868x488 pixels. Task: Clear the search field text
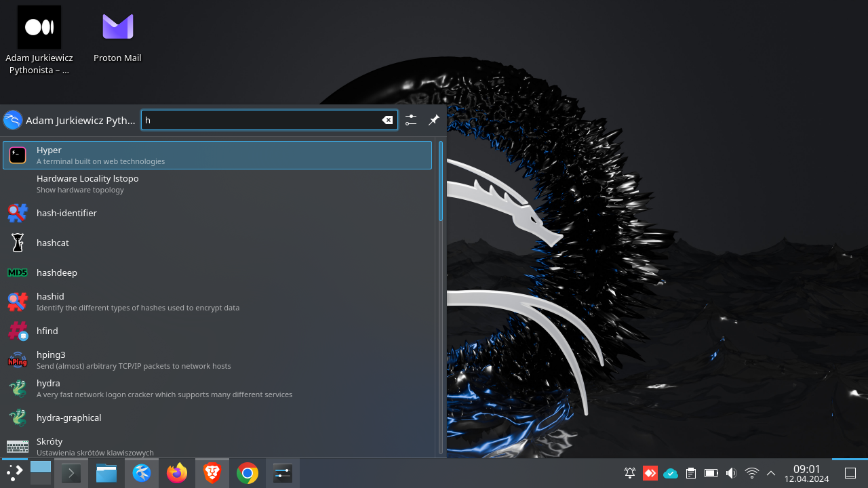(x=387, y=120)
